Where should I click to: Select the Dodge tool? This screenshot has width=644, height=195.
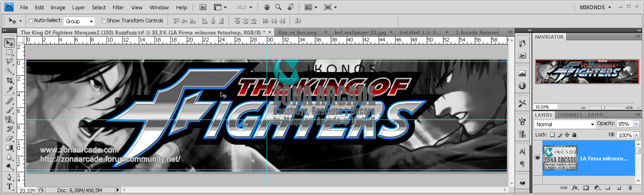point(9,166)
